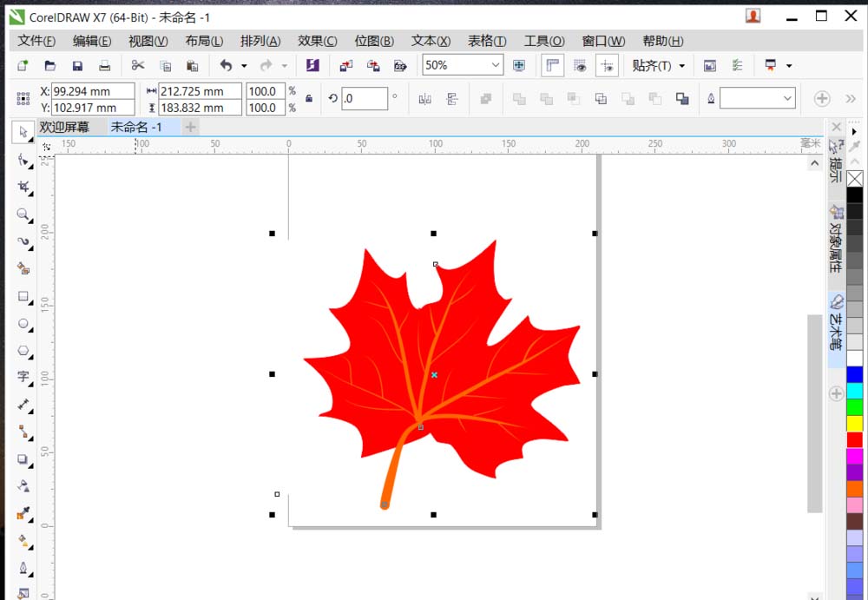
Task: Expand the 贴齐(T) snap-to dropdown
Action: point(681,65)
